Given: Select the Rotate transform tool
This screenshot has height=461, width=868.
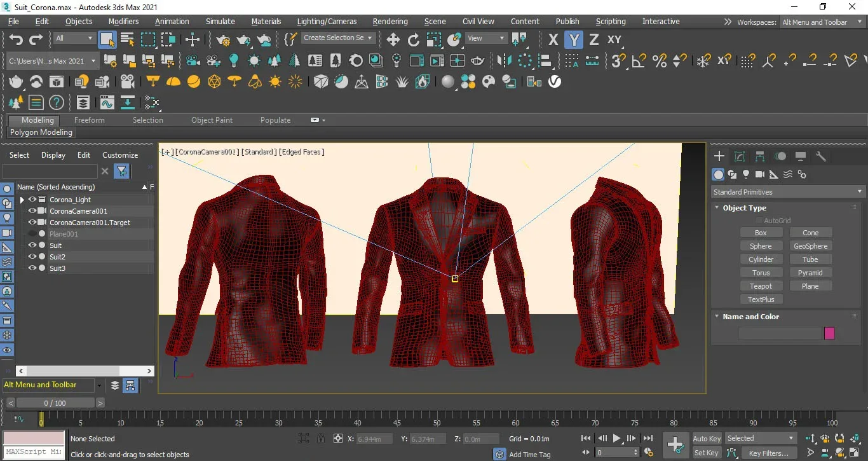Looking at the screenshot, I should 413,39.
